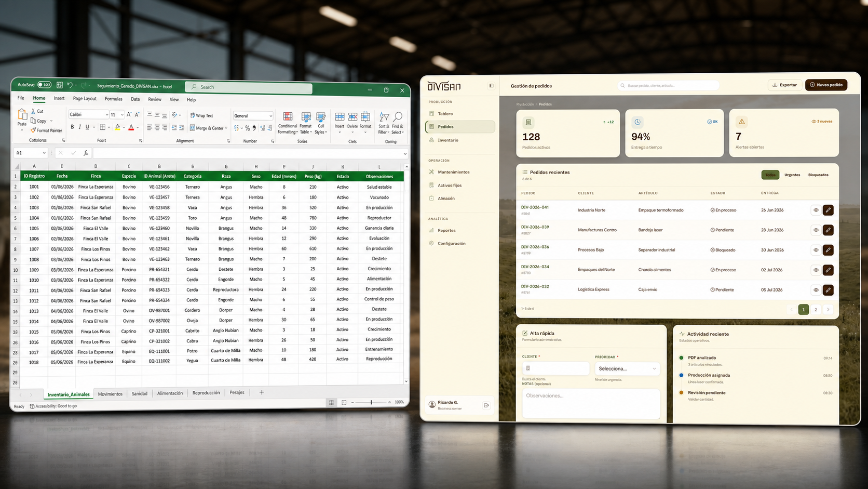Screen dimensions: 868x489
Task: Click the Paste icon in the Excel ribbon
Action: point(22,115)
